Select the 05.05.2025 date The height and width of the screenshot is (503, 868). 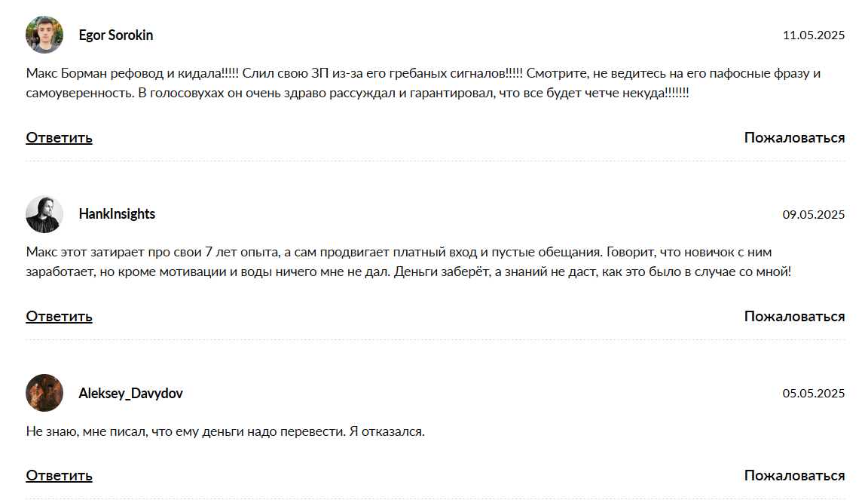814,394
